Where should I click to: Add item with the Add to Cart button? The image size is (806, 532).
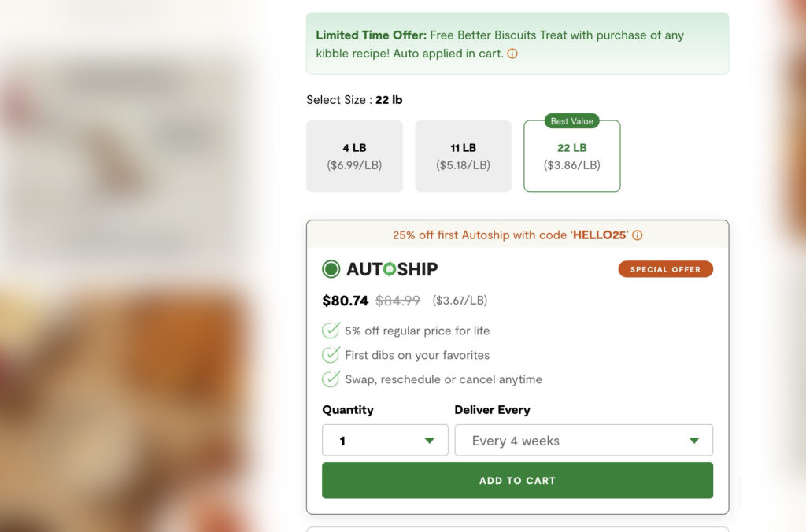[x=518, y=480]
